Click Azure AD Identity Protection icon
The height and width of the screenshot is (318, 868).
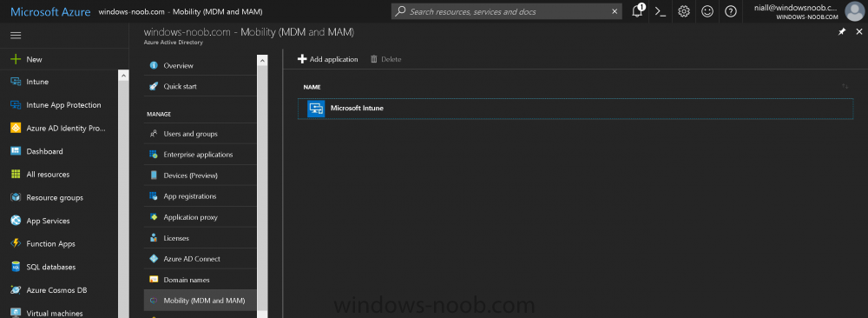click(x=16, y=128)
